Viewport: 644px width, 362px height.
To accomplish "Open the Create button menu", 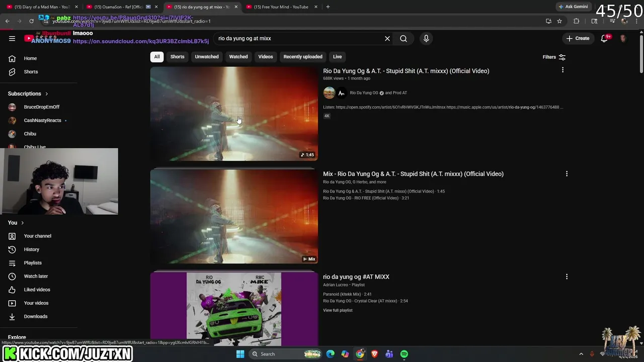I will pyautogui.click(x=578, y=38).
